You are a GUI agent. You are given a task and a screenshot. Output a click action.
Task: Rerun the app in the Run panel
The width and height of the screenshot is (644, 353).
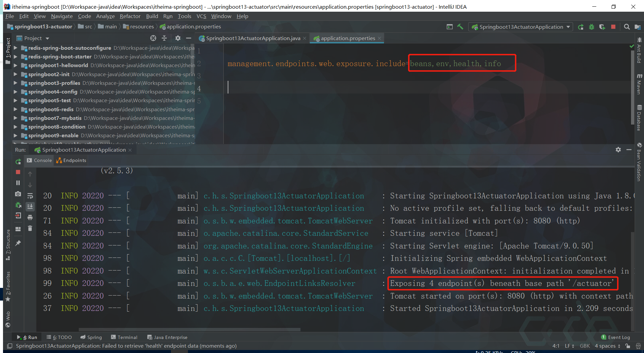coord(18,162)
